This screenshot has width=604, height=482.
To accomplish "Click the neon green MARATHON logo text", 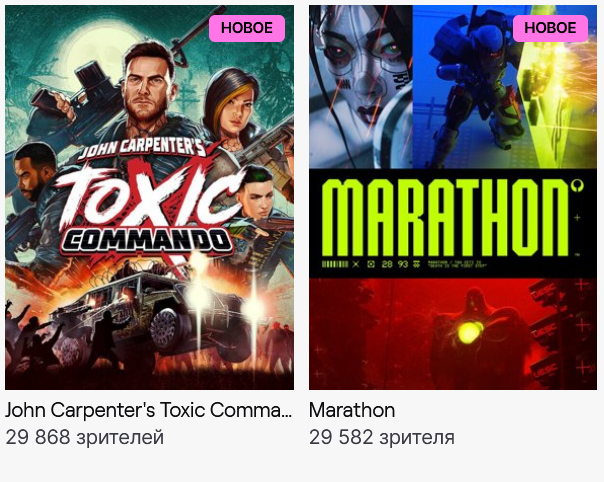I will [x=445, y=218].
